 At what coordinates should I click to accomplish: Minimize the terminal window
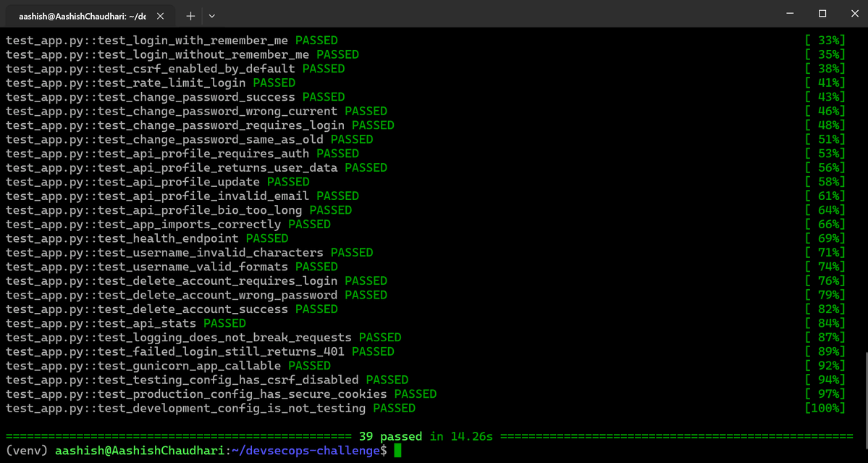(790, 13)
